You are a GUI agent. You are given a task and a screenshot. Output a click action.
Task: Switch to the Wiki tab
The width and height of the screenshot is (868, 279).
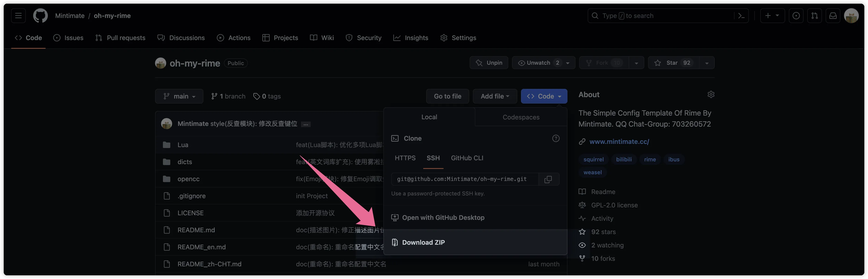(322, 38)
